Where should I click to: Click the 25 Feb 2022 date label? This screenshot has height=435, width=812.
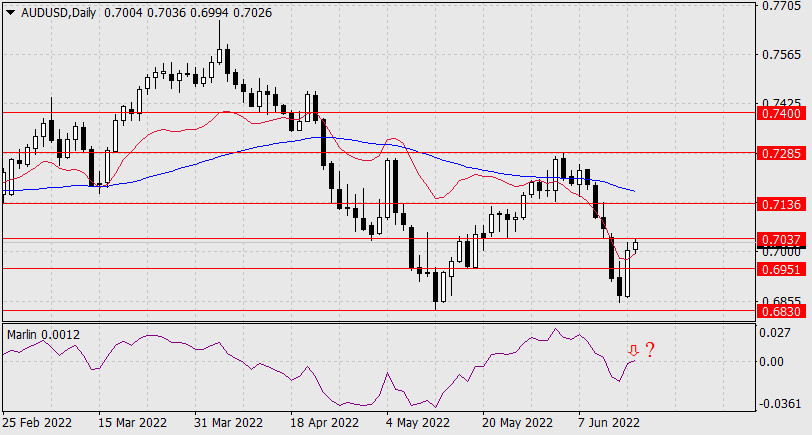click(x=37, y=423)
